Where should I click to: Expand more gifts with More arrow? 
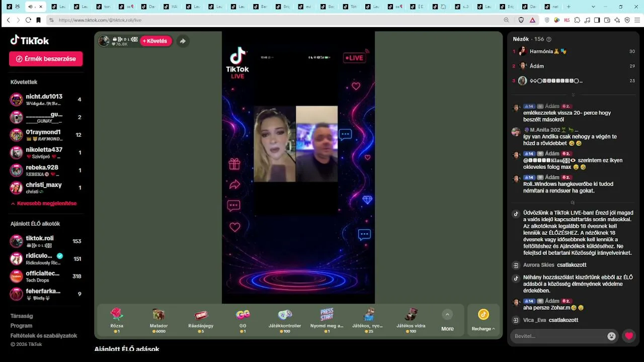pyautogui.click(x=447, y=320)
